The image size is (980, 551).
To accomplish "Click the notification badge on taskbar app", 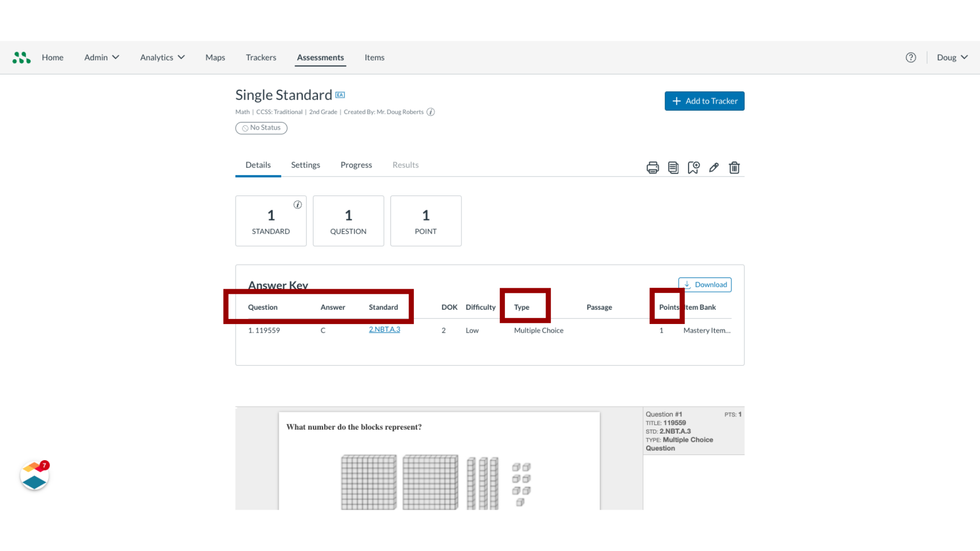I will [x=44, y=466].
